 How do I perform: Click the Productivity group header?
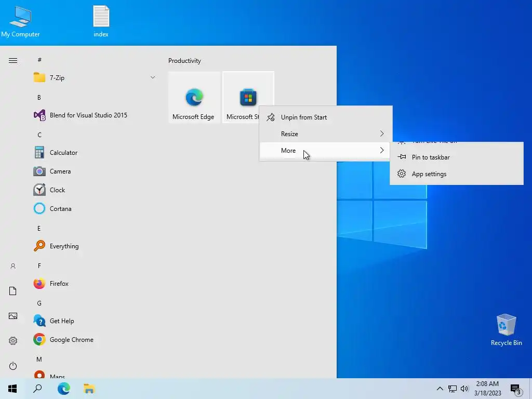pos(184,61)
